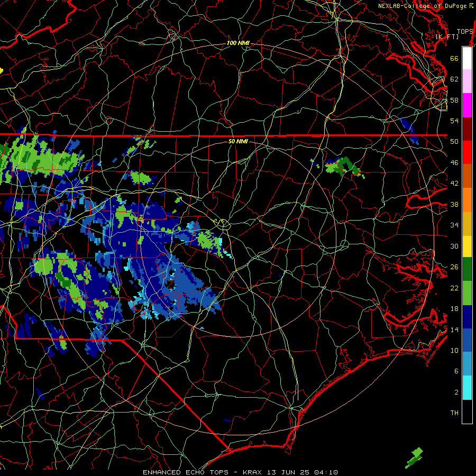476x476 pixels.
Task: Click the '30' legend value
Action: [x=454, y=246]
